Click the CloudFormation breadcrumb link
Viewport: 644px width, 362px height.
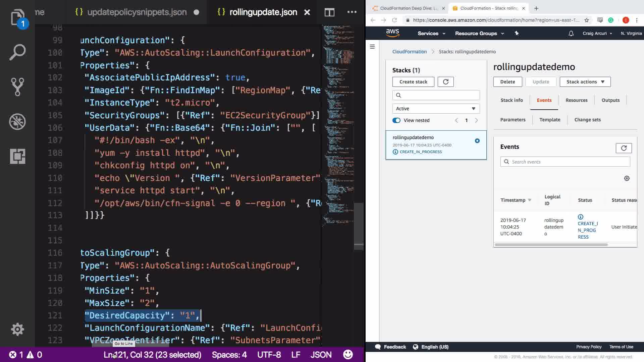pos(410,52)
